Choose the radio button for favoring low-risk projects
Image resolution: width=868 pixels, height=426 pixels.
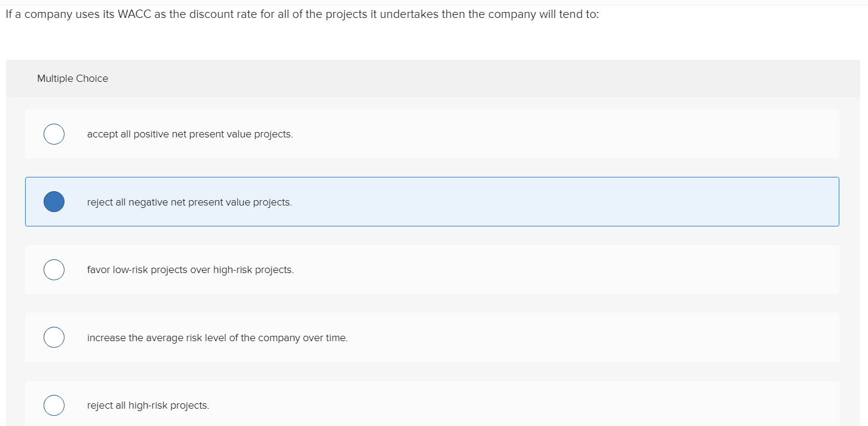[x=54, y=270]
